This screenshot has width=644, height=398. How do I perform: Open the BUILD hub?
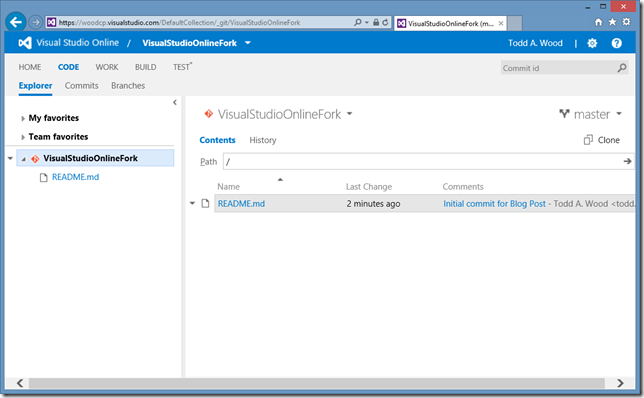145,67
